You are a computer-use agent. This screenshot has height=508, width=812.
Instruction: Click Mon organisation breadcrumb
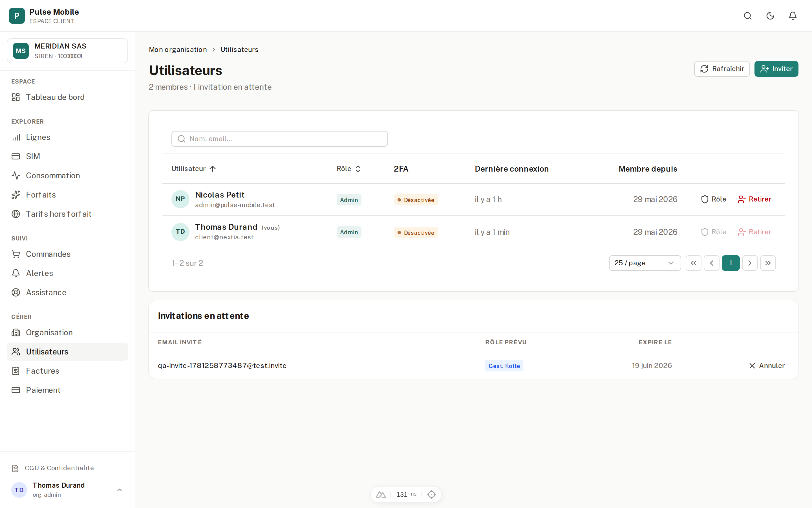tap(178, 49)
